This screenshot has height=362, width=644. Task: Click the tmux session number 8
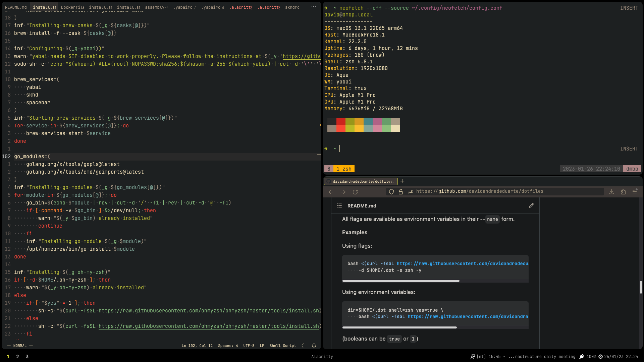(329, 169)
